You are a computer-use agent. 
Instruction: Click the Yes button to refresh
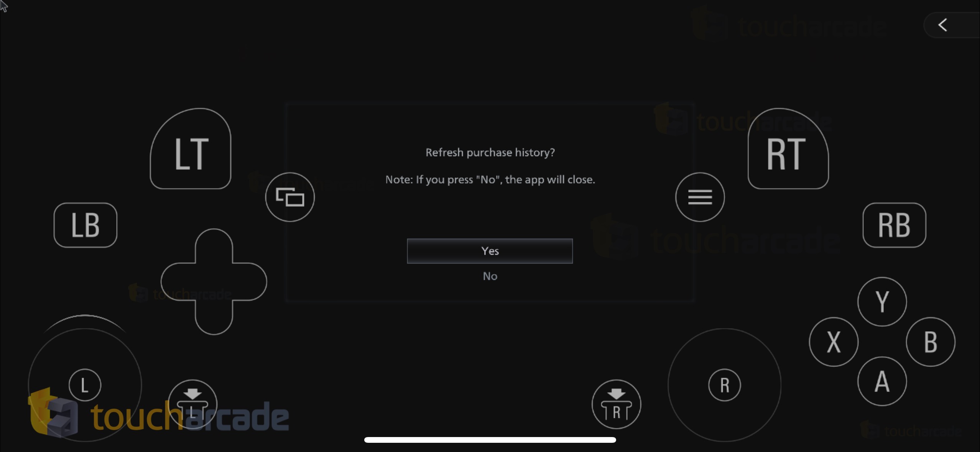[x=489, y=250]
